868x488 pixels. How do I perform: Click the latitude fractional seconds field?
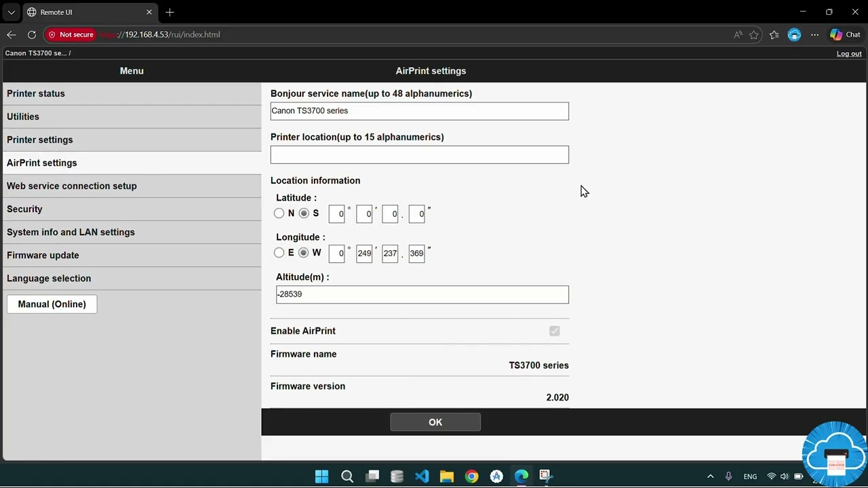click(416, 214)
